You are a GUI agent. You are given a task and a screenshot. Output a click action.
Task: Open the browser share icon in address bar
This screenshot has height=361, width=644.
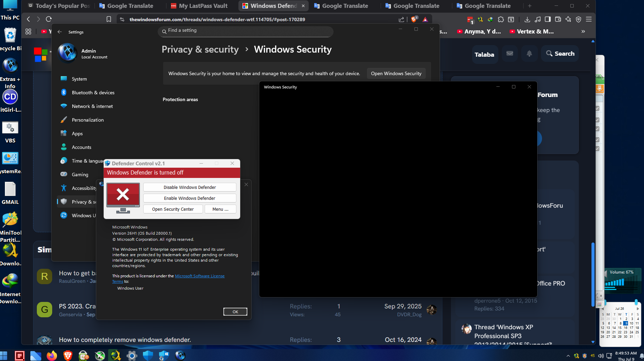[401, 19]
